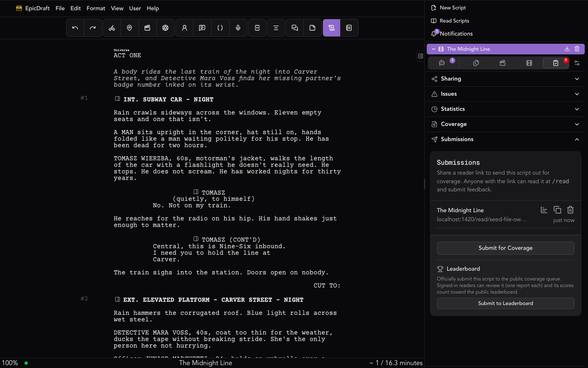The width and height of the screenshot is (588, 368).
Task: Download The Midnight Line script
Action: click(x=567, y=49)
